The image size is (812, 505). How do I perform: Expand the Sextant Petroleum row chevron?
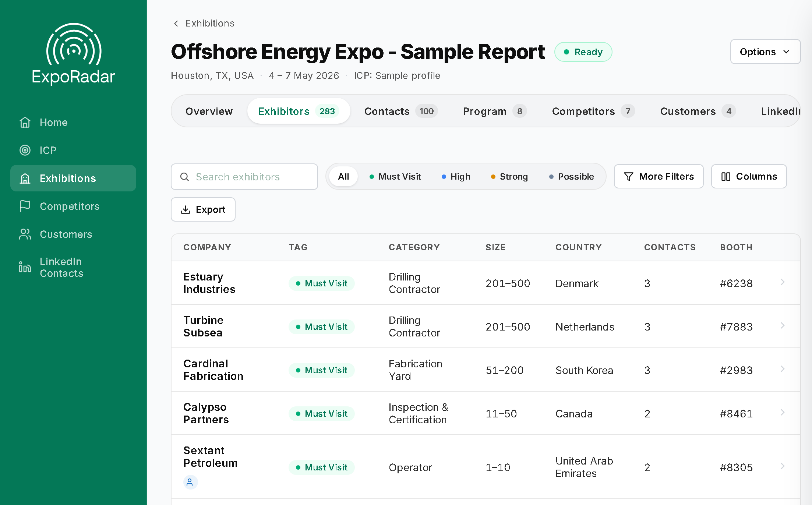783,466
